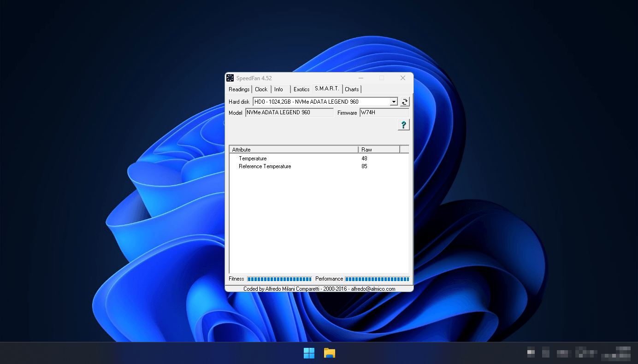The width and height of the screenshot is (638, 364).
Task: Select the Reference Temperature row
Action: tap(319, 166)
